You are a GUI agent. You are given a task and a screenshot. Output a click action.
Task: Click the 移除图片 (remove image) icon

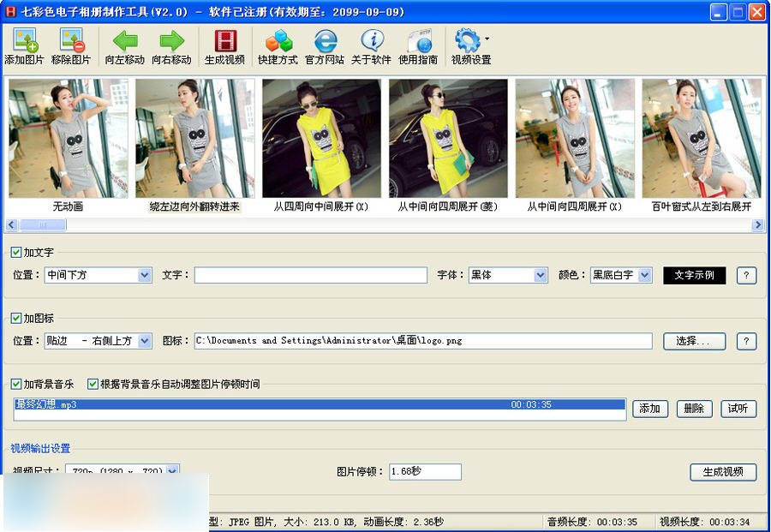pos(71,41)
